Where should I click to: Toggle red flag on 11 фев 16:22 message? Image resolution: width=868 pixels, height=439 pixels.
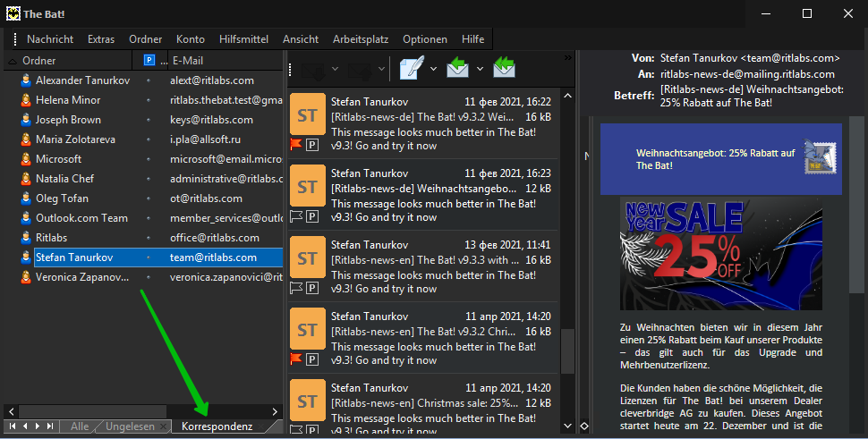pos(296,145)
